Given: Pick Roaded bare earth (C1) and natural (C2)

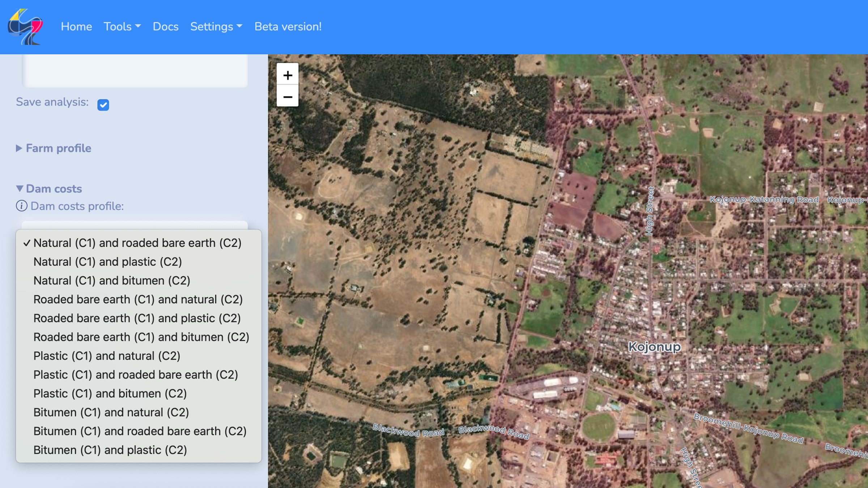Looking at the screenshot, I should pos(139,299).
